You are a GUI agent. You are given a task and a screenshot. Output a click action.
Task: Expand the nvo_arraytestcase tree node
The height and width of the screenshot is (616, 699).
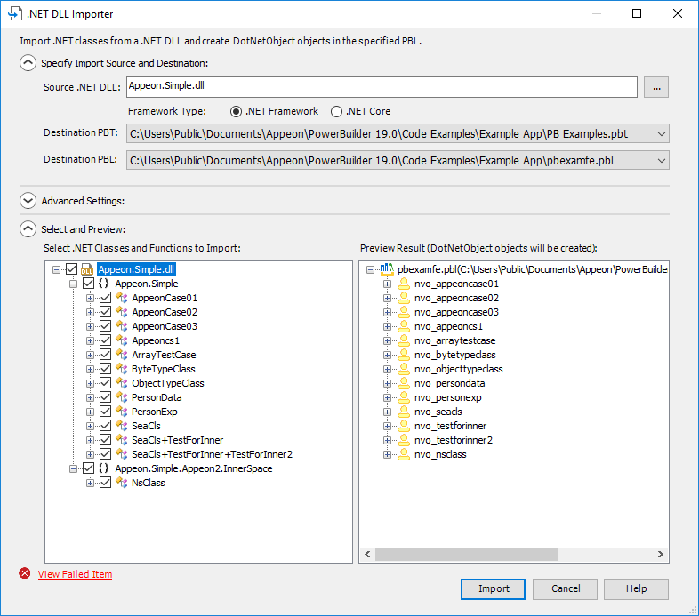(387, 341)
